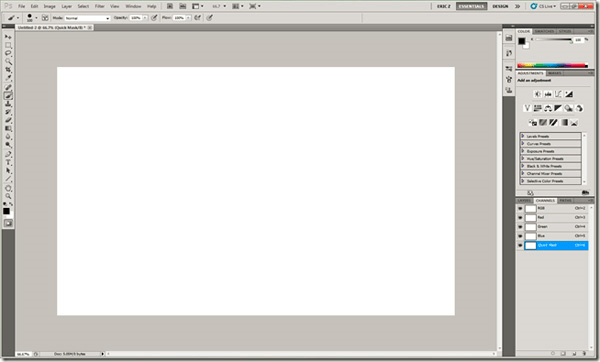Click the foreground color swatch in Color panel

click(x=522, y=41)
